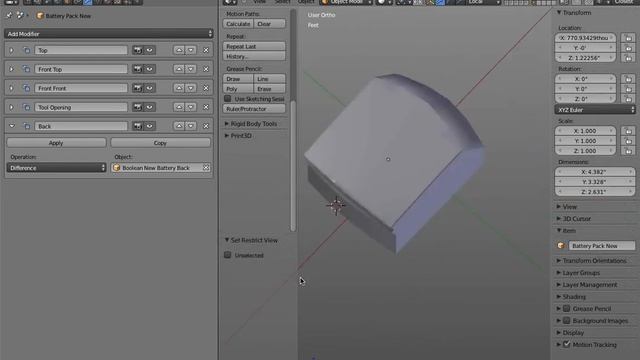Screen dimensions: 640x360
Task: Toggle viewport eye for Top modifier
Action: click(149, 50)
